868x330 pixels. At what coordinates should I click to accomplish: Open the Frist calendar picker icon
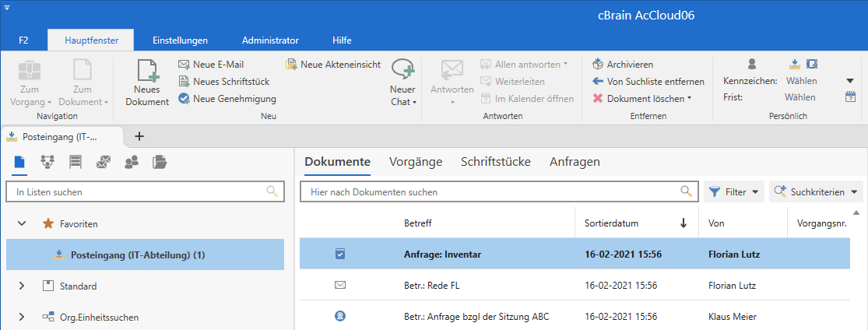(x=850, y=97)
